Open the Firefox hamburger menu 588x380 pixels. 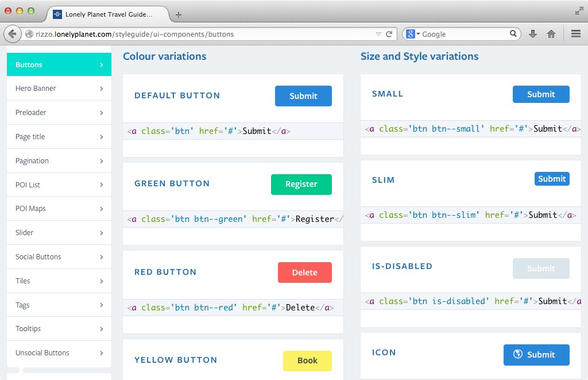coord(576,33)
